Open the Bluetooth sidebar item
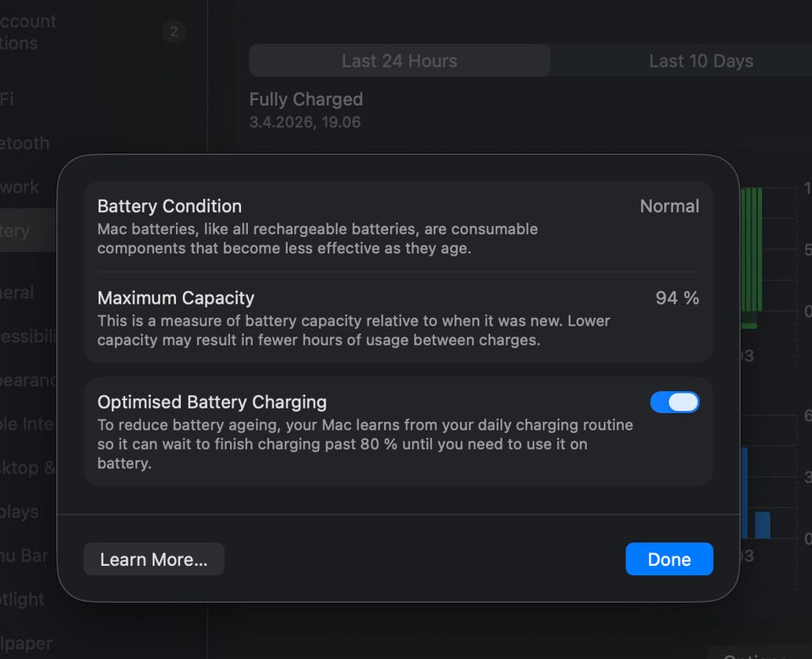 point(25,143)
